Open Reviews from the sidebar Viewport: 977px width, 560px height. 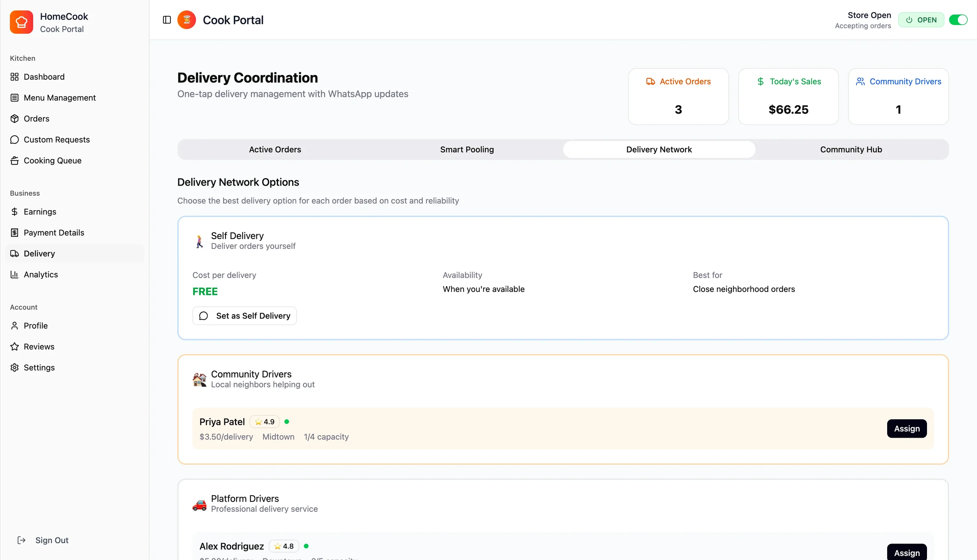coord(39,347)
